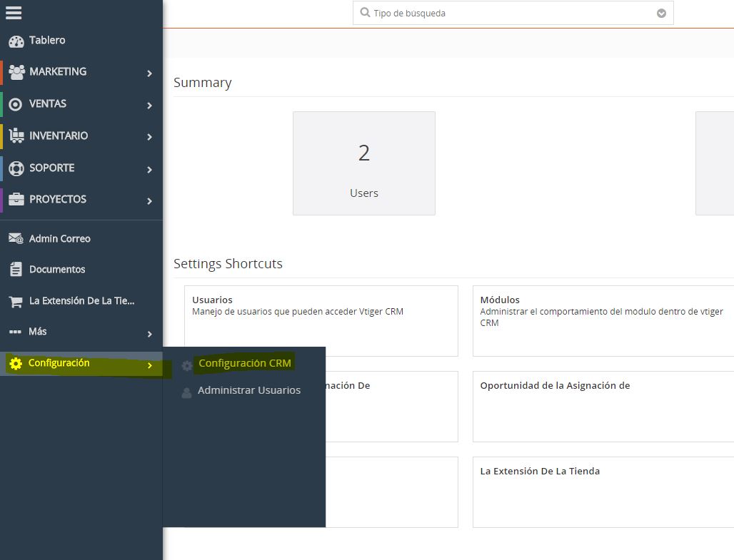
Task: Open the INVENTARIO menu label
Action: point(59,136)
